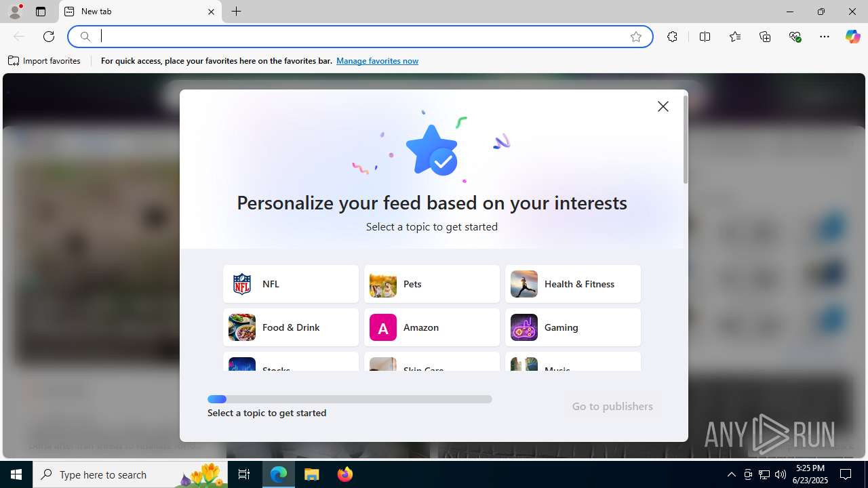The width and height of the screenshot is (868, 488).
Task: Open Firefox from taskbar
Action: click(x=345, y=474)
